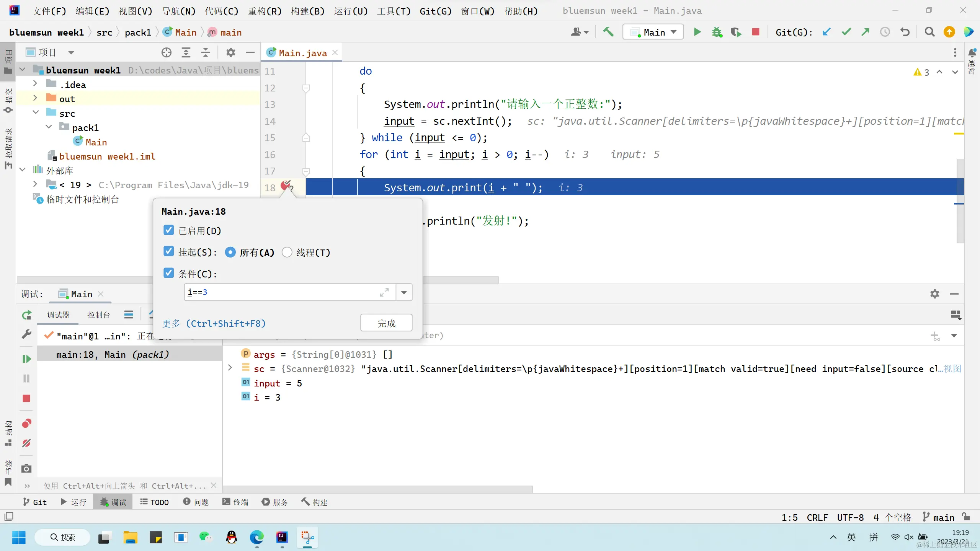Open the 重构(R) menu

click(x=265, y=11)
